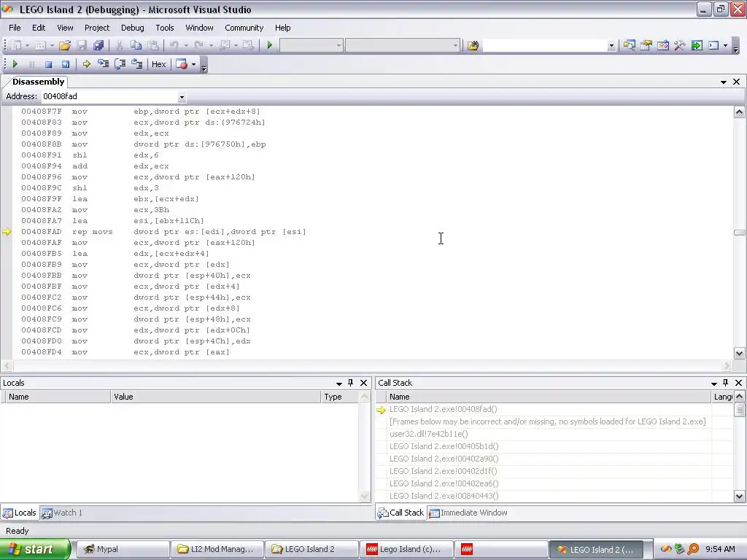Open the View menu
Screen dimensions: 747x560
65,28
